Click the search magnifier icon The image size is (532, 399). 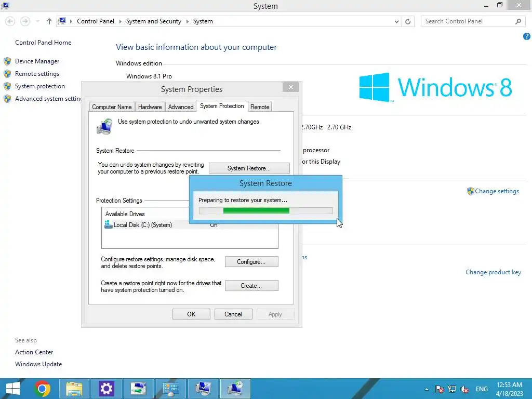518,21
